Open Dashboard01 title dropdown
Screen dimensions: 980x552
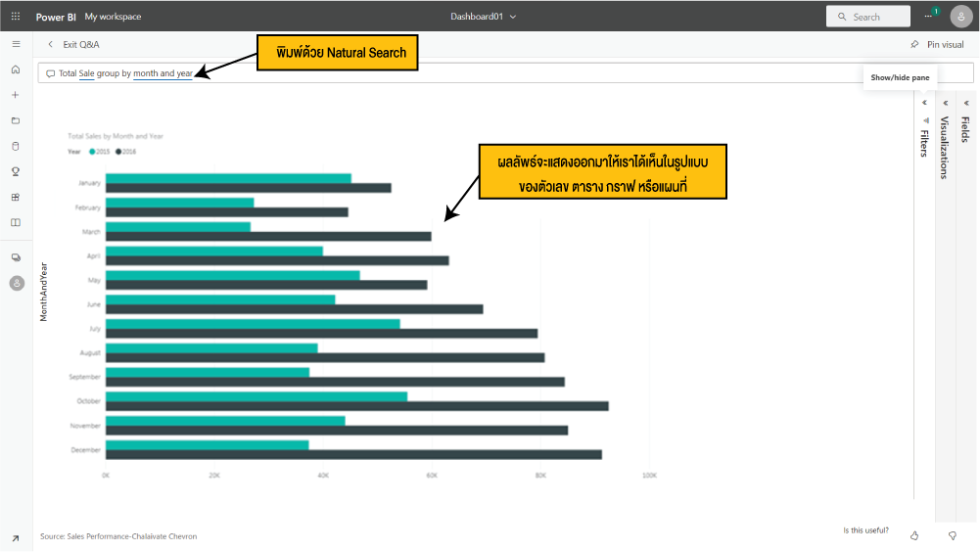[x=484, y=17]
